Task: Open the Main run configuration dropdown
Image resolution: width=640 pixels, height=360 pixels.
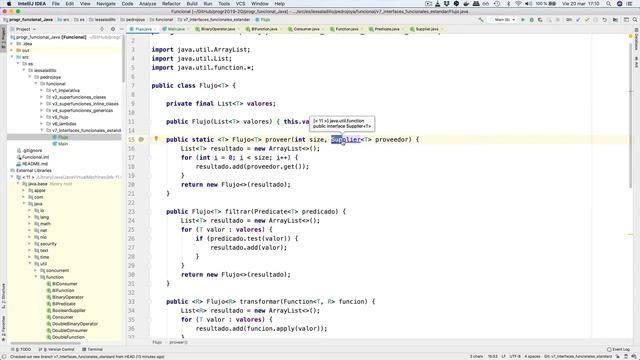Action: (503, 20)
